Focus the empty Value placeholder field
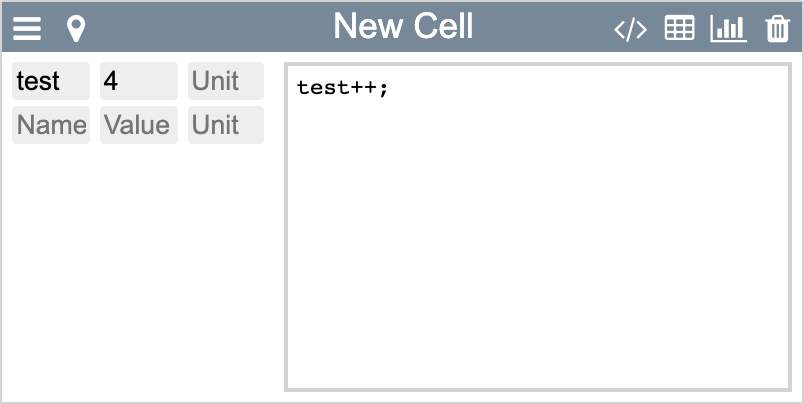Image resolution: width=804 pixels, height=404 pixels. click(x=138, y=125)
